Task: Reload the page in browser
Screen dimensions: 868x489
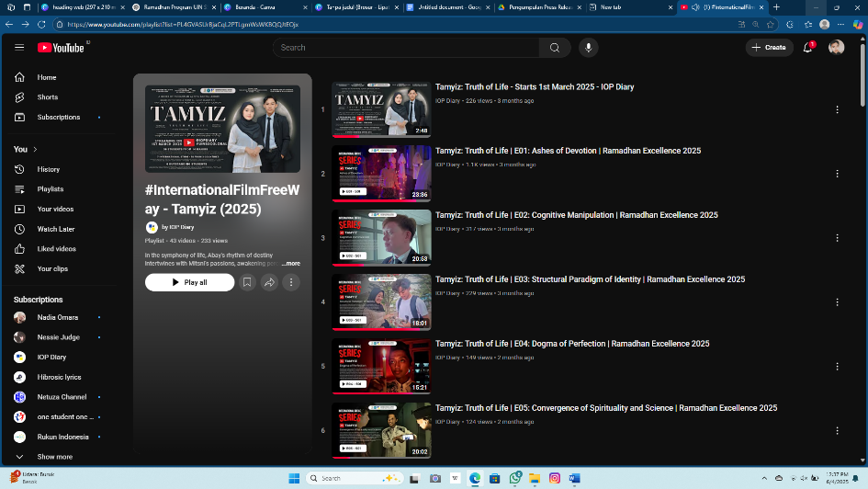Action: click(41, 25)
